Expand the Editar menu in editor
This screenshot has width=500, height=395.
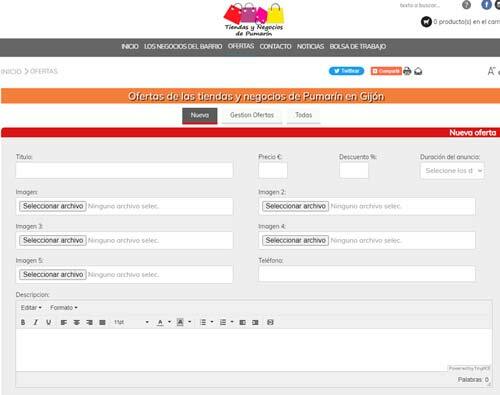[x=31, y=308]
